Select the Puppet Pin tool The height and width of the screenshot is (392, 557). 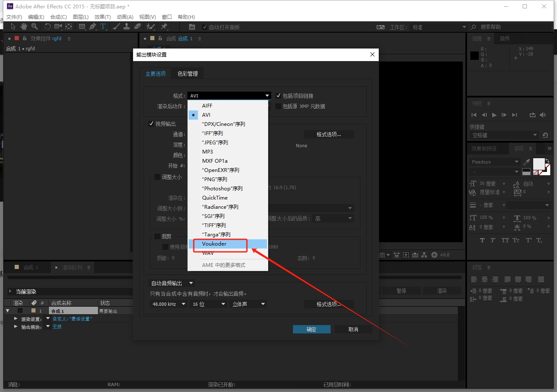click(x=164, y=26)
